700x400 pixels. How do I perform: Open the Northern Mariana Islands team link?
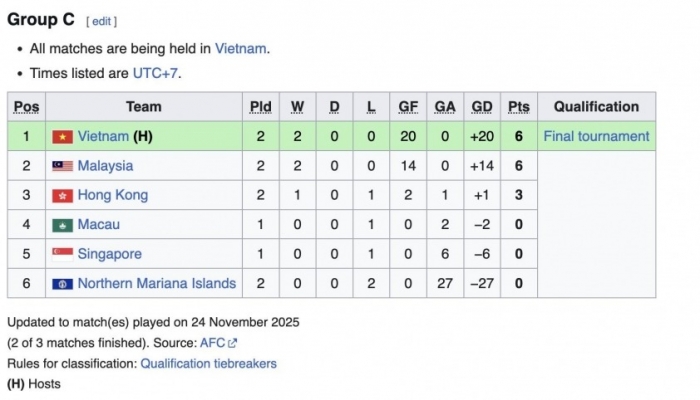(156, 283)
